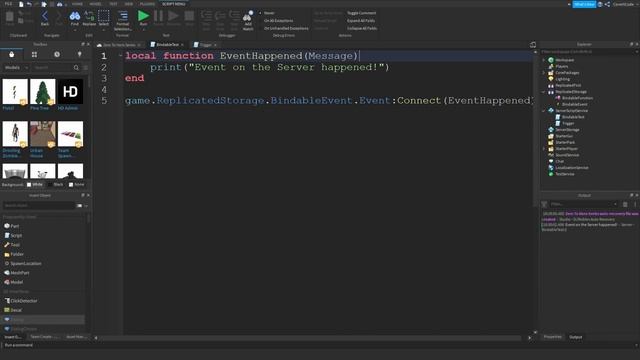
Task: Click the What's New button
Action: (x=584, y=4)
